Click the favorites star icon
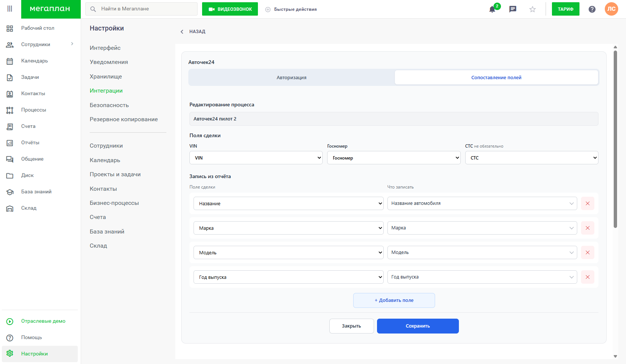The image size is (626, 364). coord(533,9)
